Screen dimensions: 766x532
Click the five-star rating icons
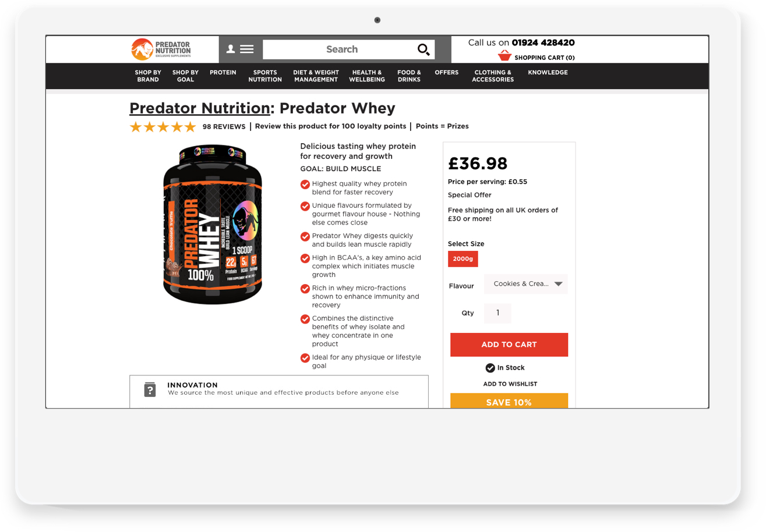pyautogui.click(x=163, y=127)
